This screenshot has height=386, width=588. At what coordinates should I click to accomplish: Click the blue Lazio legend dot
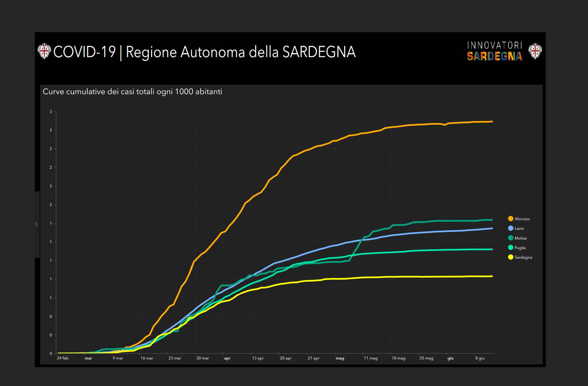(510, 228)
